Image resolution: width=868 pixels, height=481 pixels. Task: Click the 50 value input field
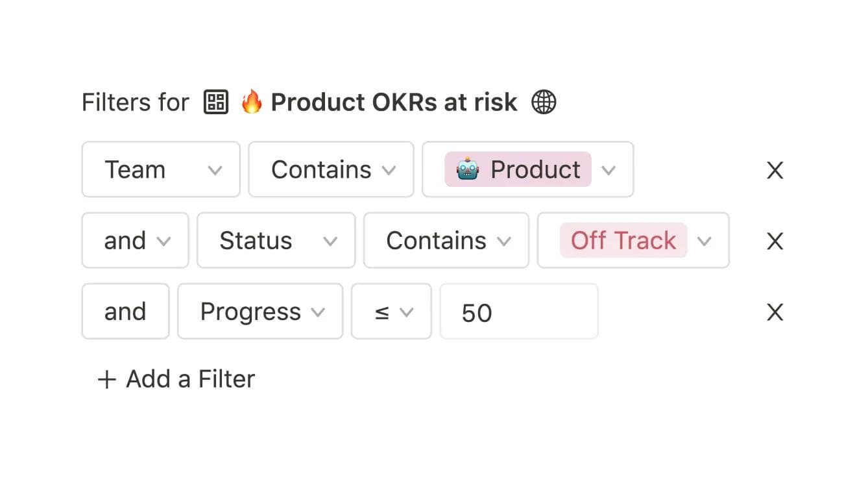[518, 312]
